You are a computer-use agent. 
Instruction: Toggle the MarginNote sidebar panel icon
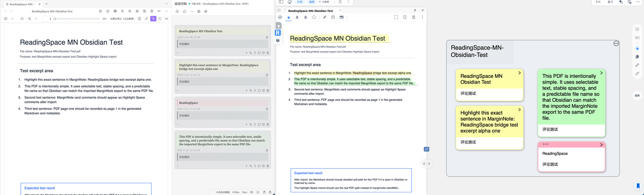281,2
